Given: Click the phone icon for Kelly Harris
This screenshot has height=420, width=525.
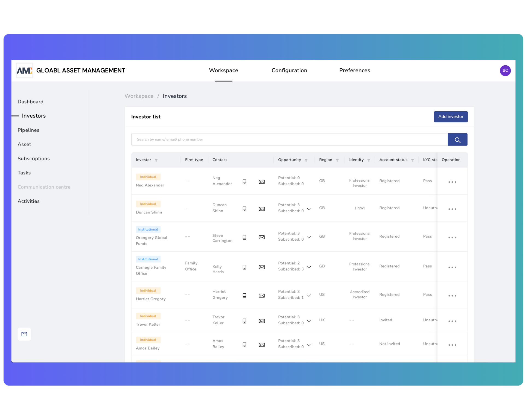Looking at the screenshot, I should 244,267.
